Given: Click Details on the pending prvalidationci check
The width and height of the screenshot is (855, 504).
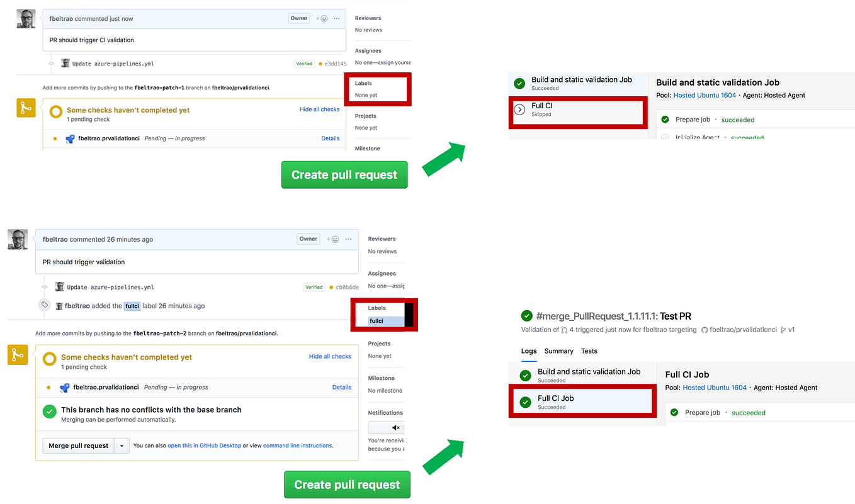Looking at the screenshot, I should pos(330,138).
